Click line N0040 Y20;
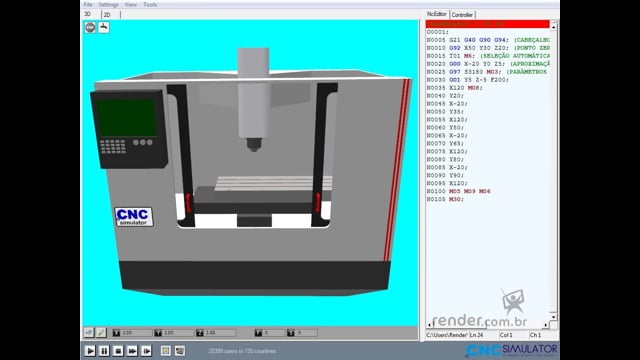The height and width of the screenshot is (360, 640). click(x=445, y=96)
